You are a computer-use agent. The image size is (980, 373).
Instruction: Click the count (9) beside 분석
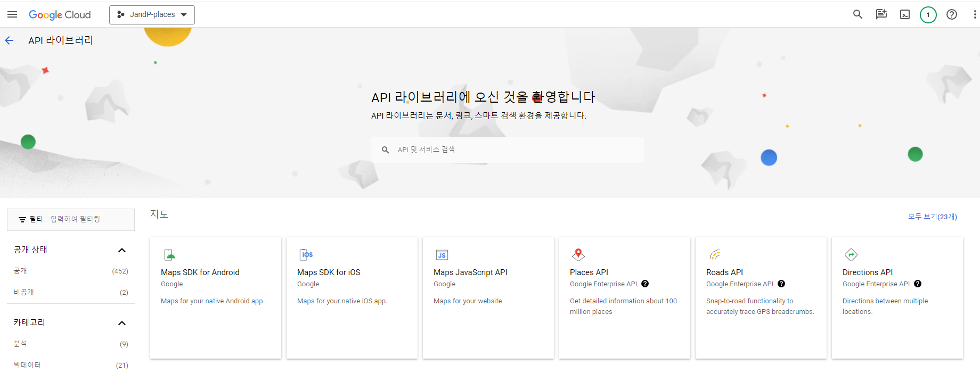click(124, 344)
